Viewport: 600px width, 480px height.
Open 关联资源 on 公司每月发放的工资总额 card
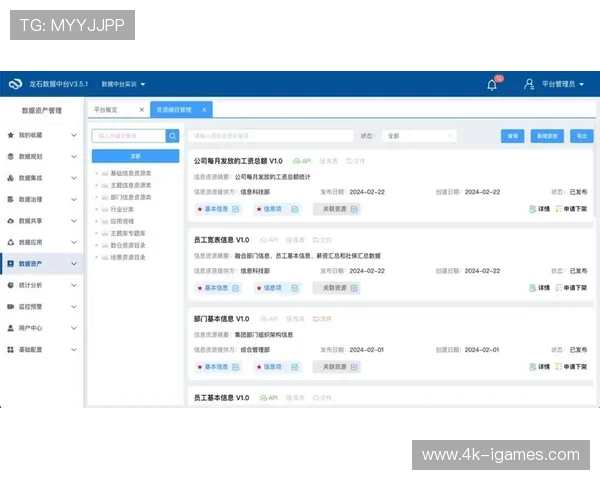pyautogui.click(x=337, y=209)
